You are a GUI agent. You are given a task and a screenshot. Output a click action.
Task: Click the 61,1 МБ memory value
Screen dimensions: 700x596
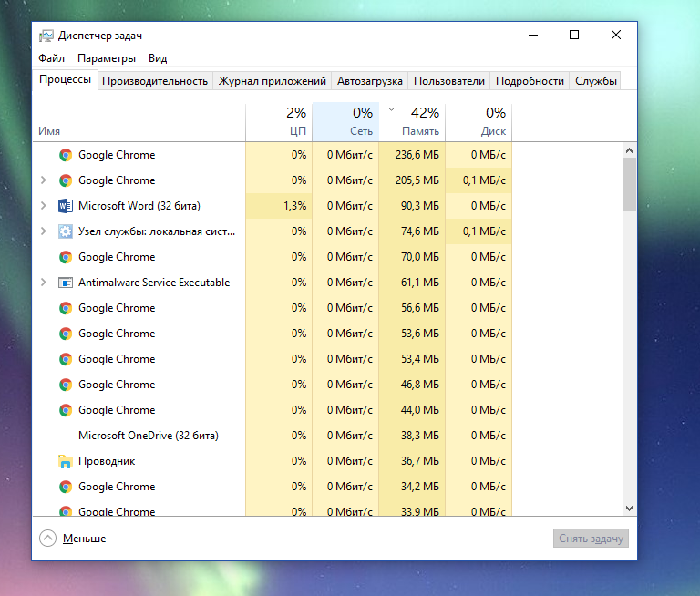tap(419, 283)
